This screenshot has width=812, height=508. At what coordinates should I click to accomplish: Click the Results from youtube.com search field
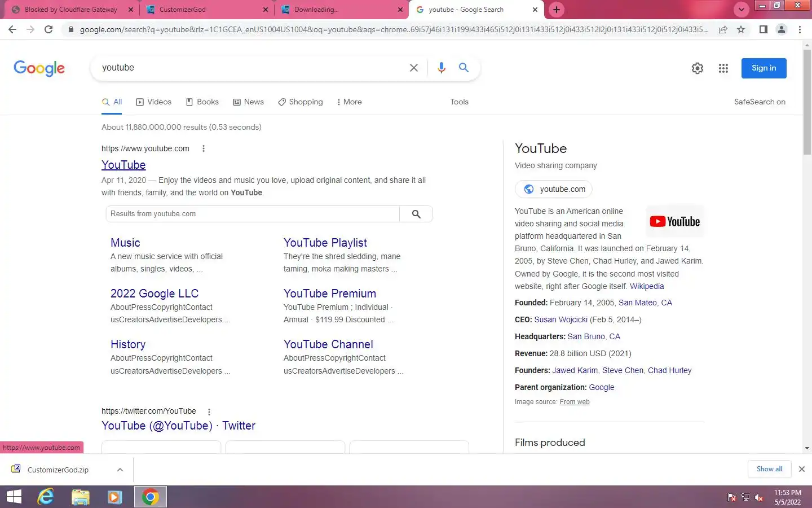pos(253,214)
